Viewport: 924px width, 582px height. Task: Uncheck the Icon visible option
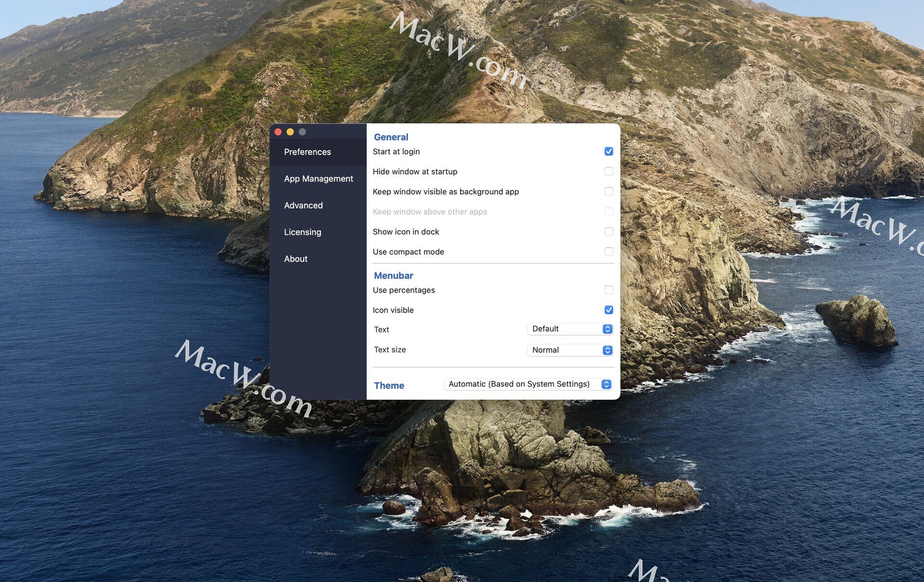point(608,310)
